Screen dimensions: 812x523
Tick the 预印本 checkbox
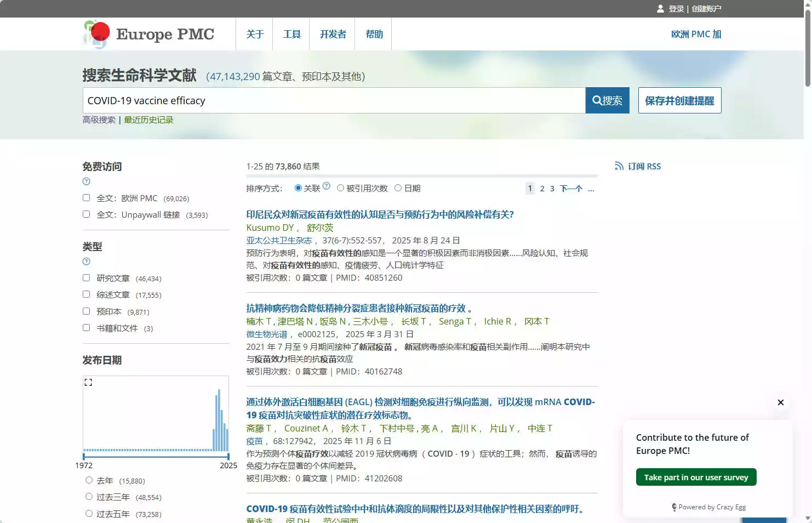point(86,311)
